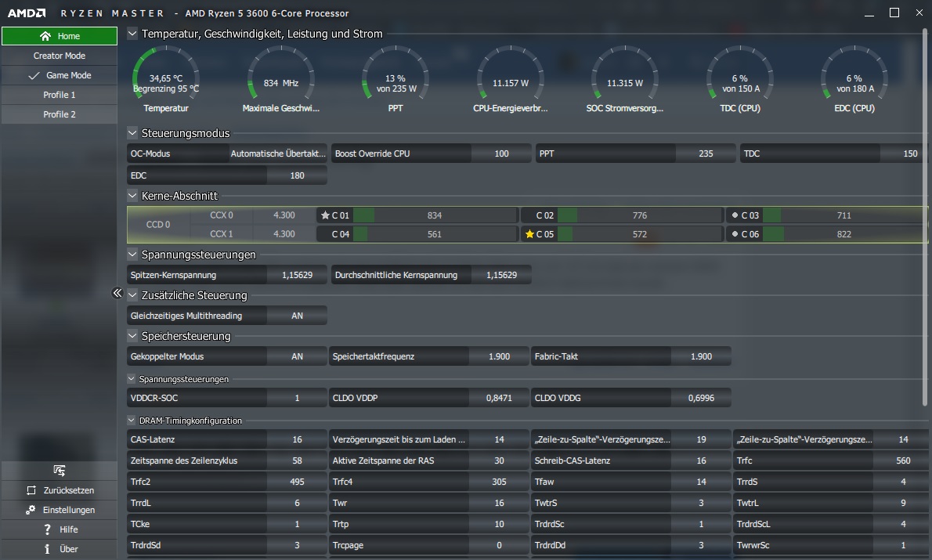Screen dimensions: 932x560
Task: Click CAS-Latenz value 16
Action: (x=297, y=440)
